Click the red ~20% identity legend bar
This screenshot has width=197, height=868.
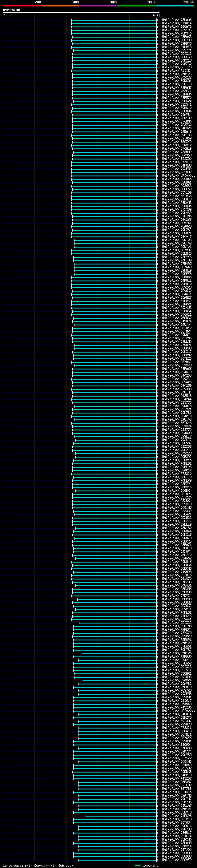pos(22,6)
